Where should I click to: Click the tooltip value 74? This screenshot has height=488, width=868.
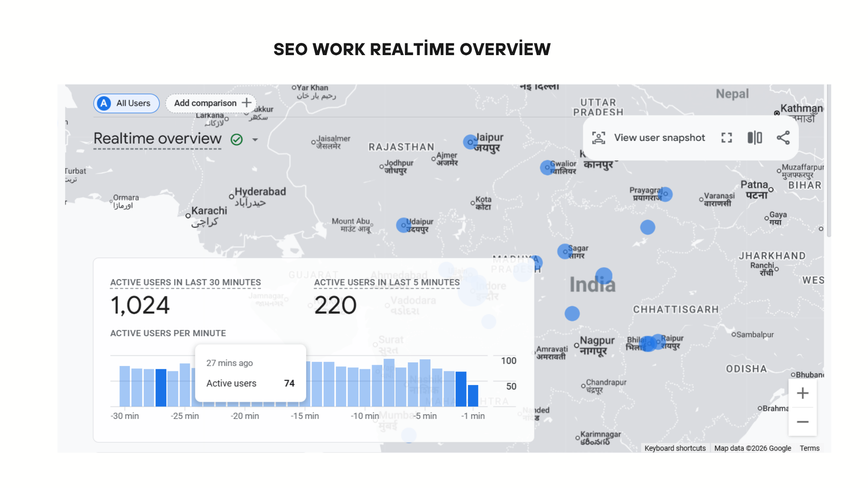[289, 383]
